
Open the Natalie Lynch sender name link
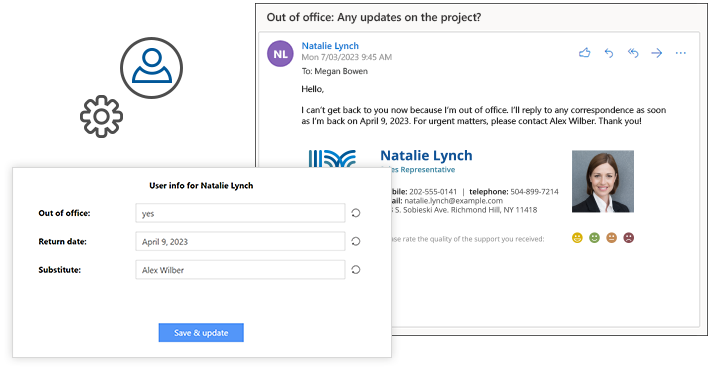[x=330, y=46]
